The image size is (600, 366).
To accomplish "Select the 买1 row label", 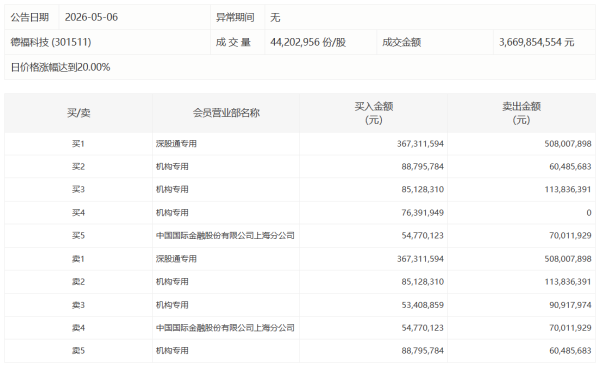I will click(x=78, y=144).
